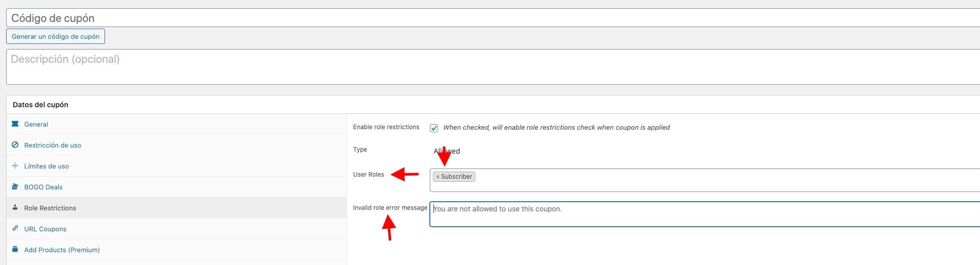
Task: Open the User Roles selection box
Action: [x=705, y=180]
